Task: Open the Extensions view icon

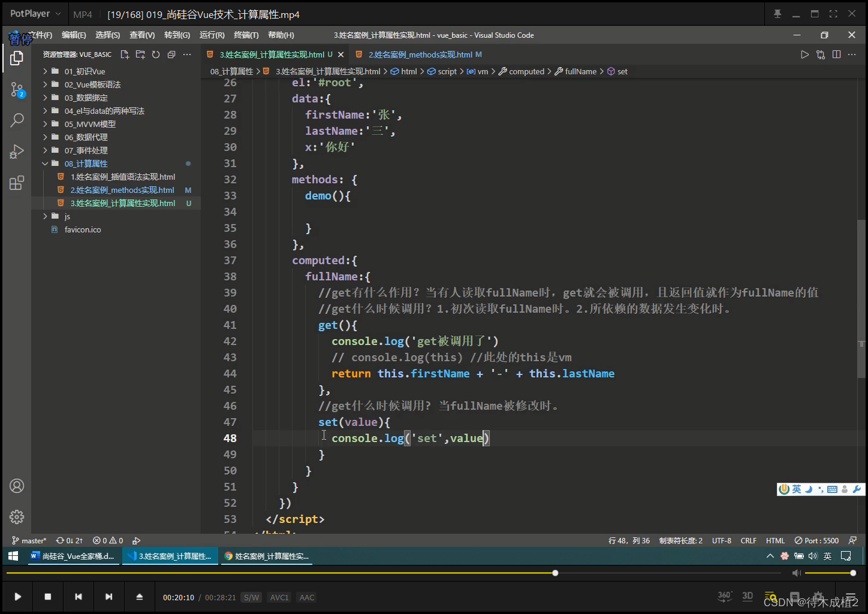Action: coord(17,183)
